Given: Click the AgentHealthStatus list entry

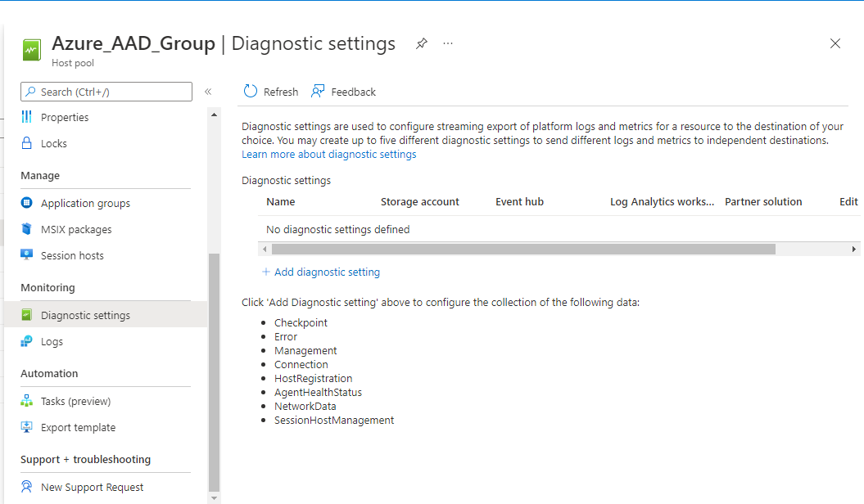Looking at the screenshot, I should 318,392.
